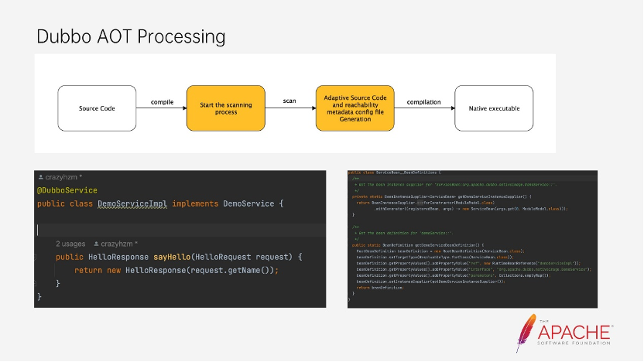Click the crazyhzm author person icon at top
This screenshot has height=362, width=644.
click(41, 177)
